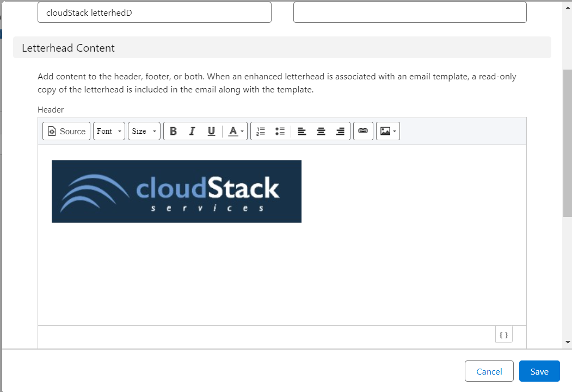Insert a link with chain icon
Screen dimensions: 572x392
pyautogui.click(x=363, y=131)
